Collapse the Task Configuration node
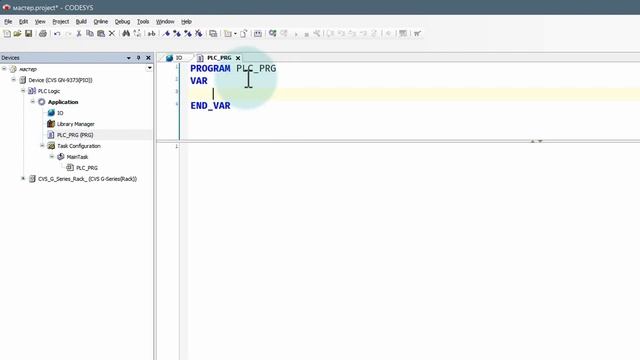 click(x=42, y=146)
